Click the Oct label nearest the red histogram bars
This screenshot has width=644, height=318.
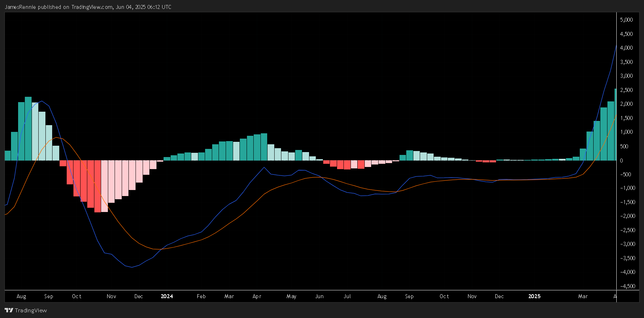77,296
